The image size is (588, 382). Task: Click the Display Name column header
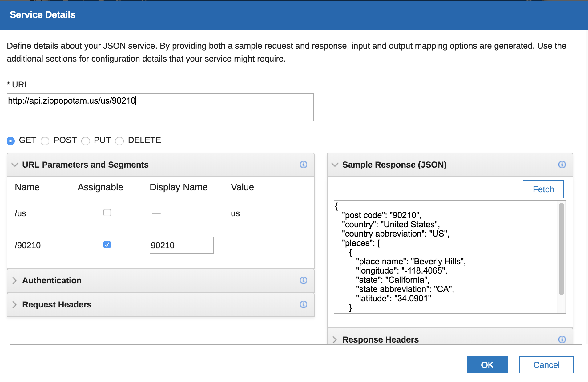click(x=179, y=187)
